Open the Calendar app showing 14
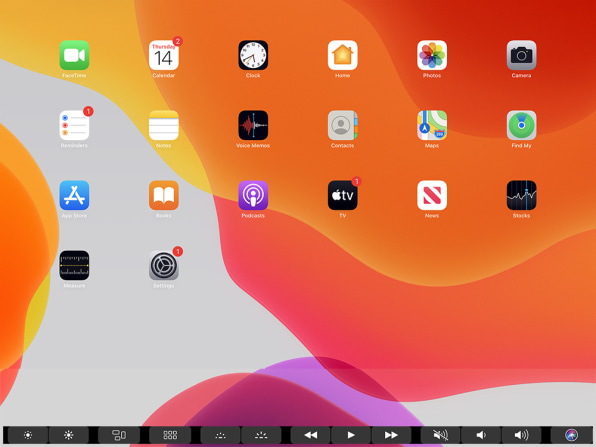The width and height of the screenshot is (596, 447). [164, 55]
